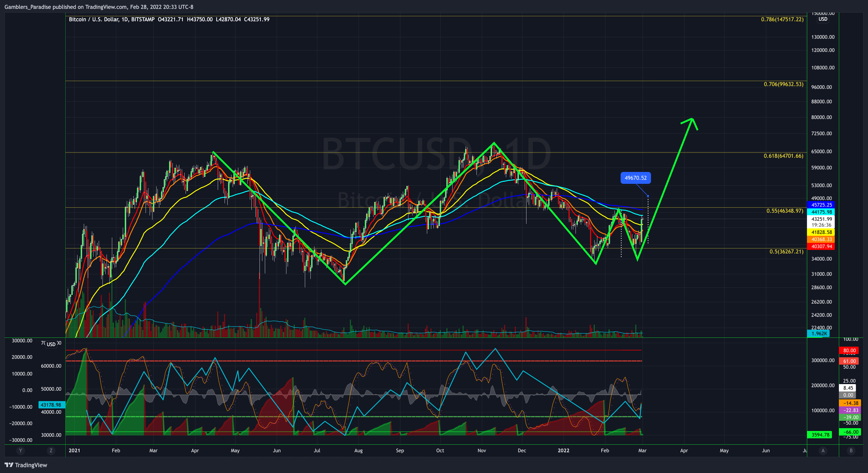Click the 130000.00 price axis tick
The image size is (868, 473).
coord(823,37)
